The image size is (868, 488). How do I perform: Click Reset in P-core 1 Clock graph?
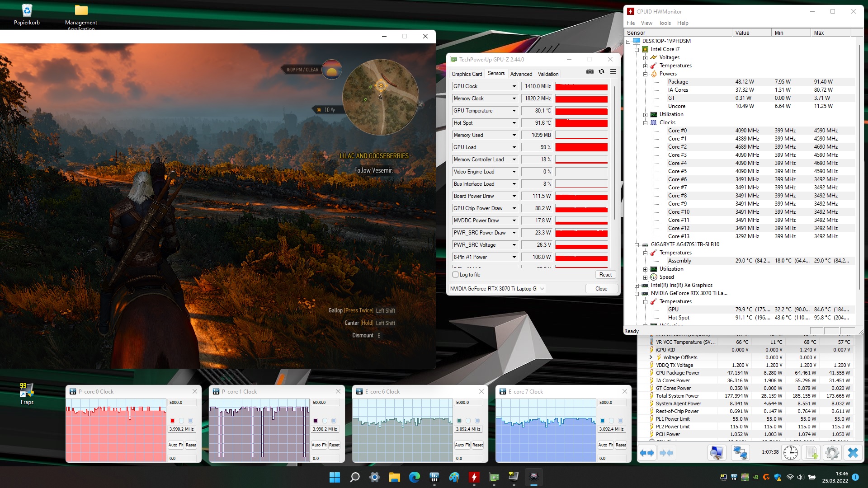334,445
